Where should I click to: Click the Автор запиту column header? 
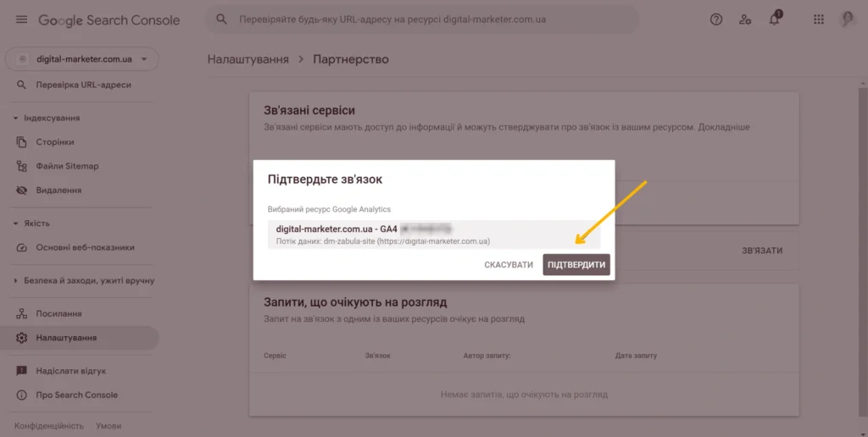[x=487, y=356]
